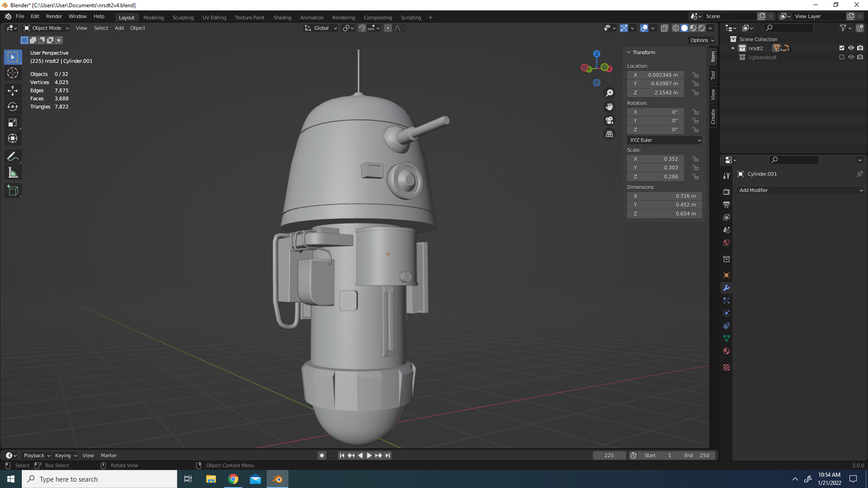Open the Object properties orange square tab
Image resolution: width=868 pixels, height=488 pixels.
[x=726, y=275]
